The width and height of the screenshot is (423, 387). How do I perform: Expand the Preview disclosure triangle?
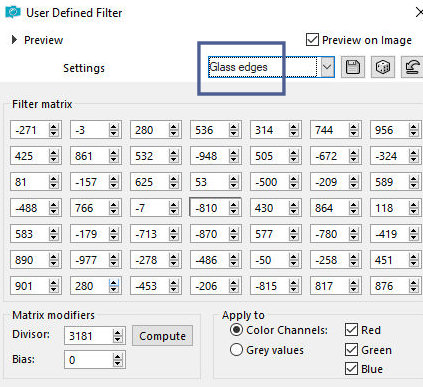click(x=14, y=40)
